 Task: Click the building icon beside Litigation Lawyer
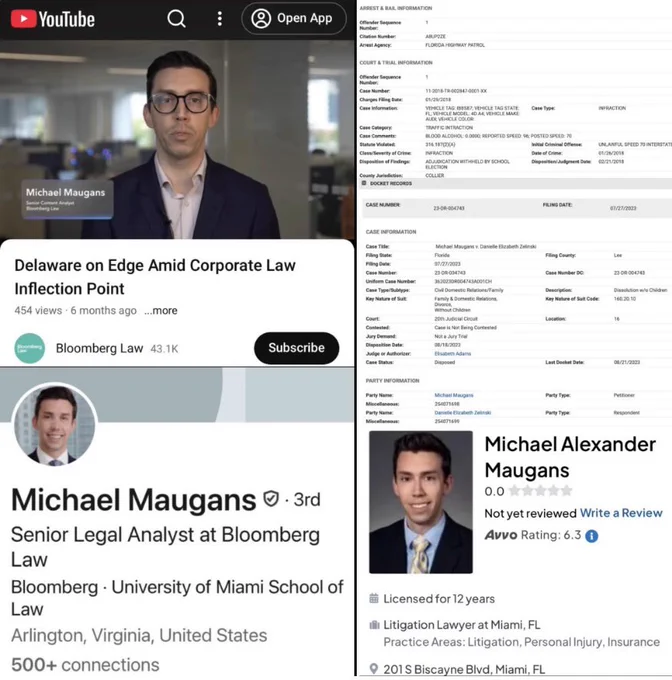tap(374, 625)
